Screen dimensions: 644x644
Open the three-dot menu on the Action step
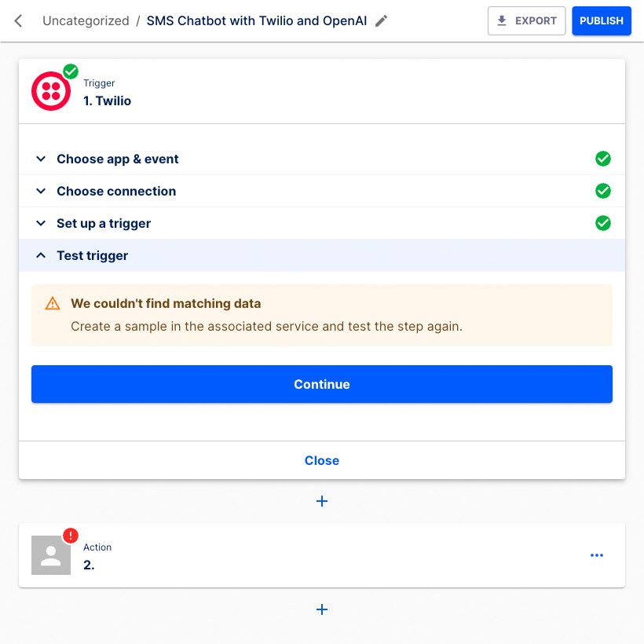(596, 554)
